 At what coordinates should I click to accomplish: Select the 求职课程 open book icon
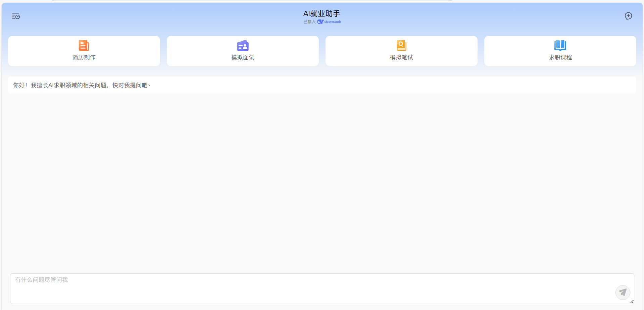(x=560, y=45)
